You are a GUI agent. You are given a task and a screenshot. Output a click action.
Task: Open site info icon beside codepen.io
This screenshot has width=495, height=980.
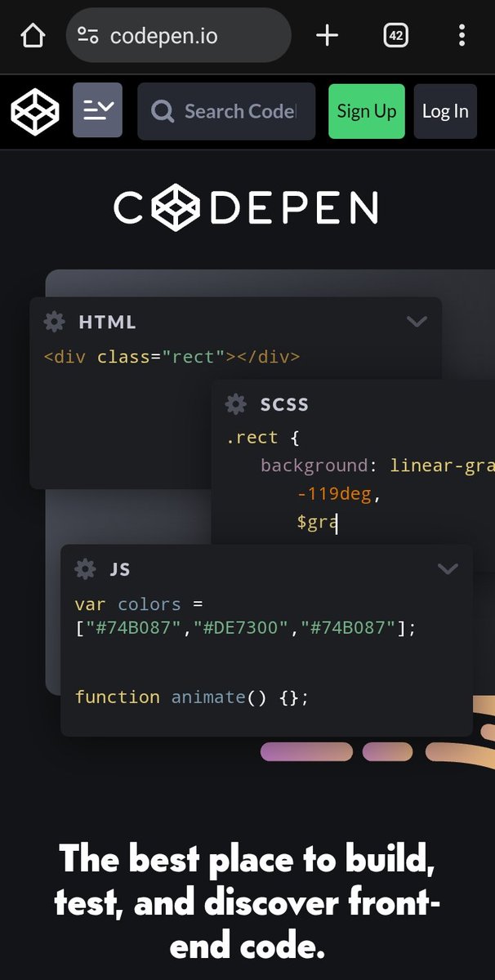click(87, 35)
